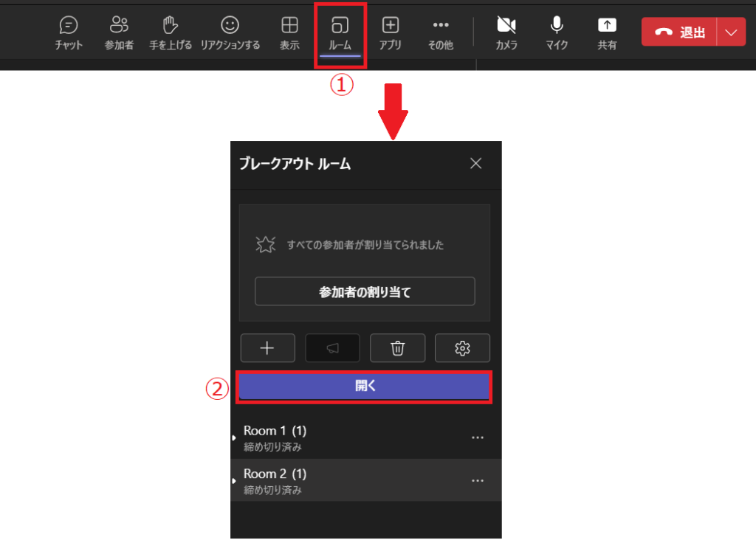Click the ルーム breakout rooms icon
The height and width of the screenshot is (540, 756).
[x=340, y=33]
